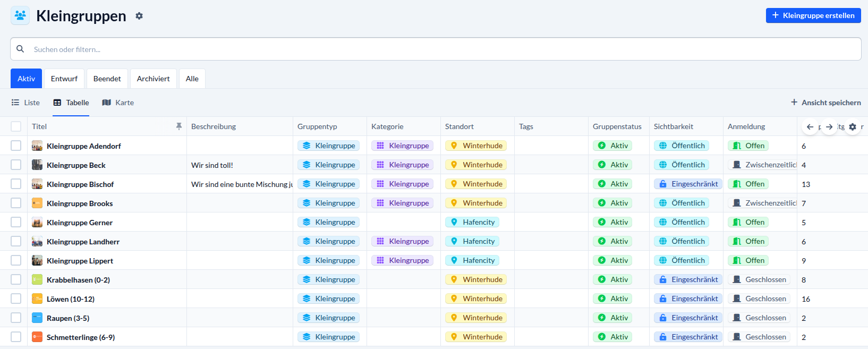Click the avatar of Kleingruppe Beck

click(37, 165)
